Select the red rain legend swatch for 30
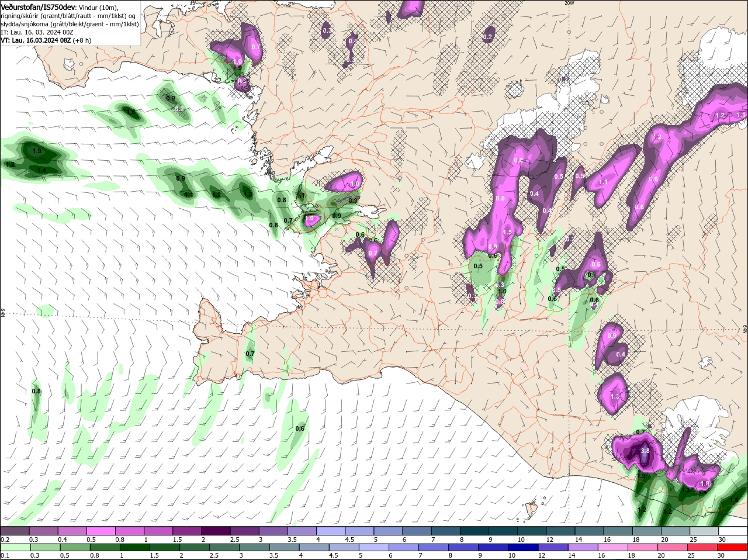Viewport: 748px width, 560px height. point(733,547)
